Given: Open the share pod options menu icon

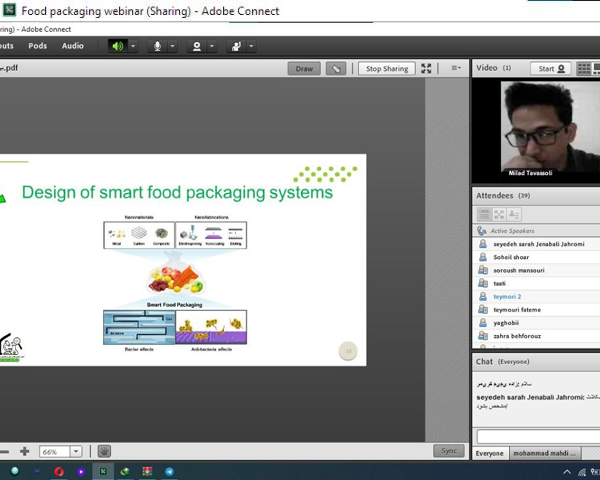Looking at the screenshot, I should [456, 69].
